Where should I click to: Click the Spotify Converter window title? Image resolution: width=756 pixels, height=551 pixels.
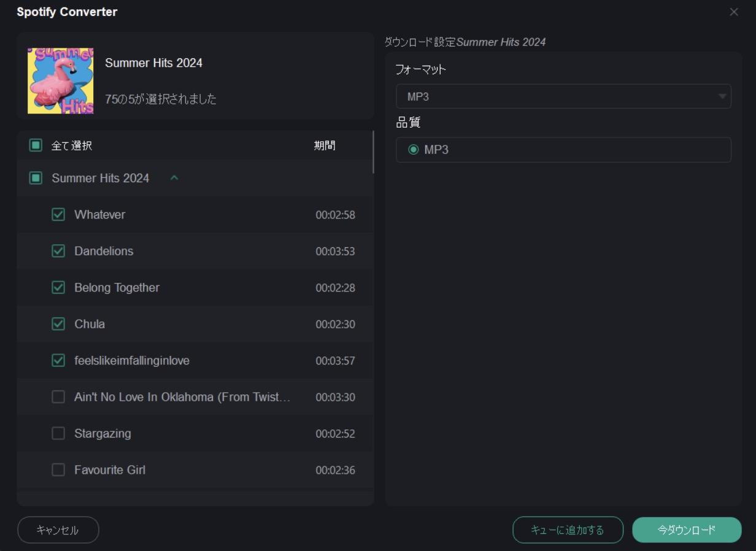point(67,12)
